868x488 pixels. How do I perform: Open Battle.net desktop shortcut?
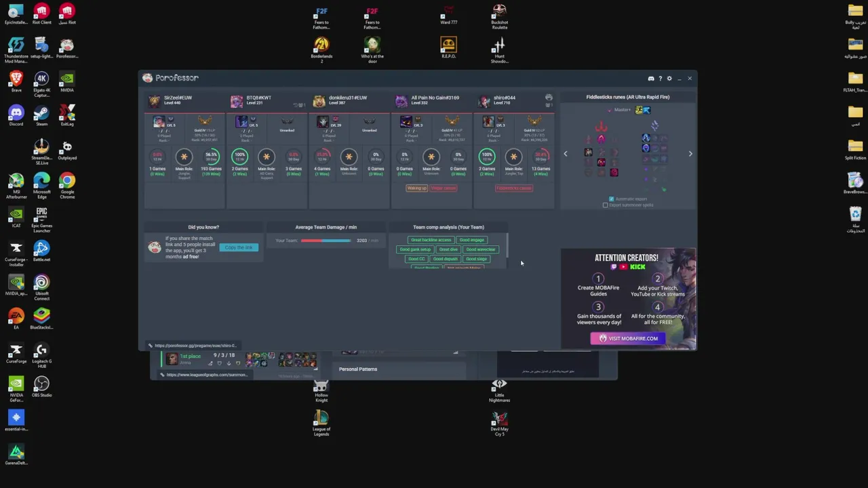[x=41, y=251]
